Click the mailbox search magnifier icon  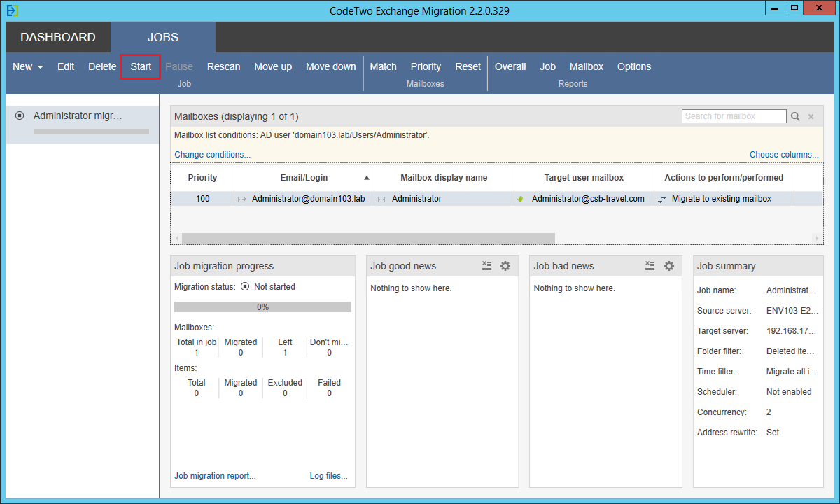coord(796,116)
